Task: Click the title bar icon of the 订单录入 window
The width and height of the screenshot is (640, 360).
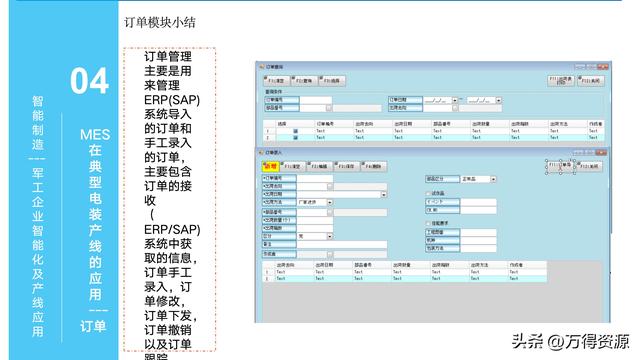Action: click(262, 152)
